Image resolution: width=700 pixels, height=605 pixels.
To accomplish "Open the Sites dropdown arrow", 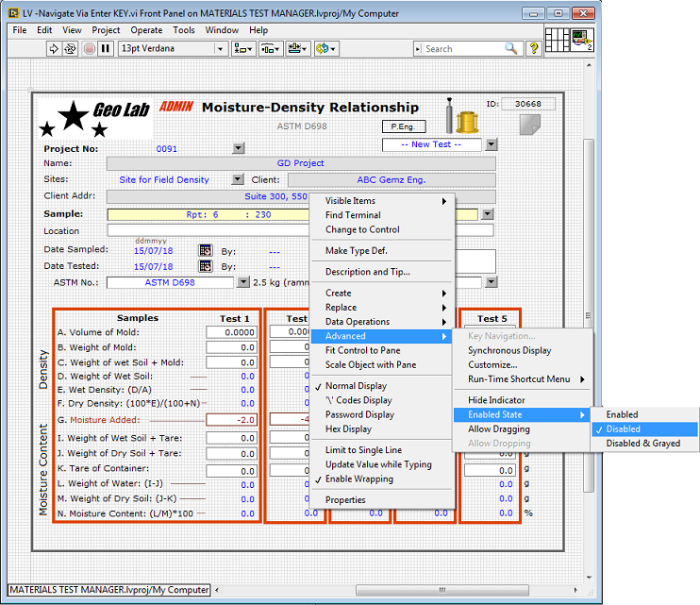I will click(238, 179).
